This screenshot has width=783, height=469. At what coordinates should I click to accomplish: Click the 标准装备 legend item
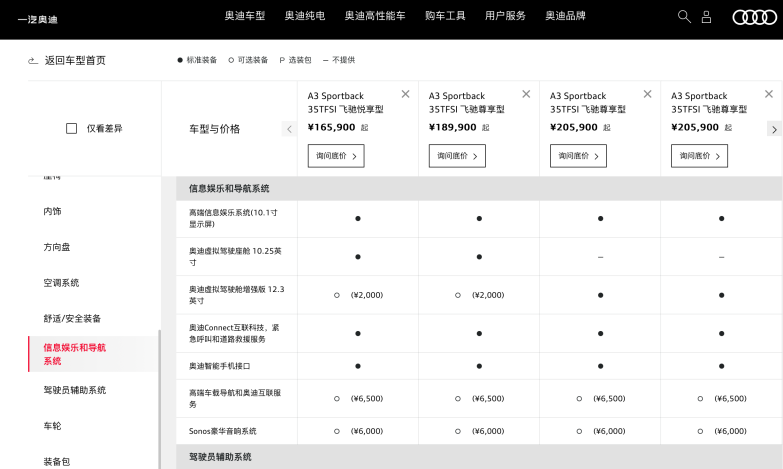tap(197, 60)
